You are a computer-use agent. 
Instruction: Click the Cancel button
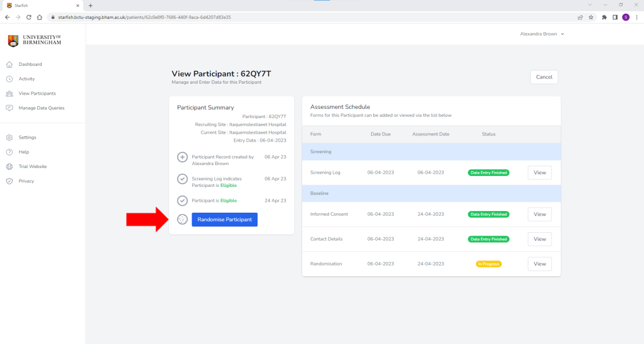point(544,77)
